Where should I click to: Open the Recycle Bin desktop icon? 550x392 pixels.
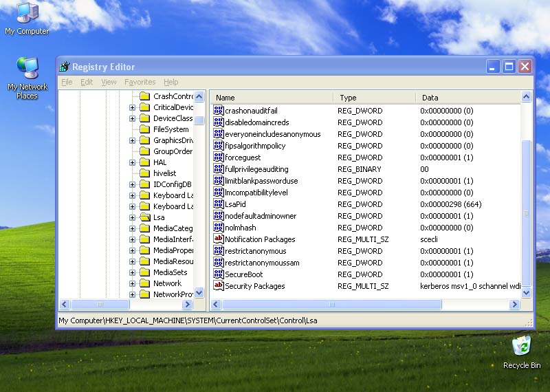[521, 346]
